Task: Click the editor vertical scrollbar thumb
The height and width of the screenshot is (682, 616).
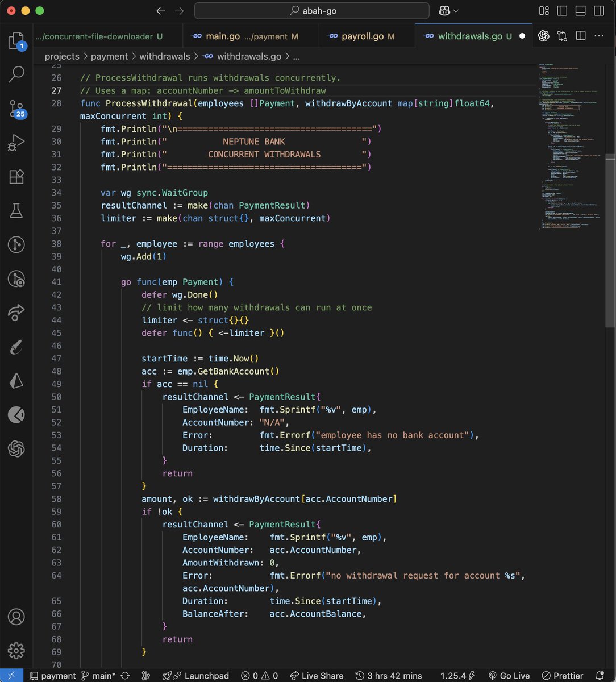Action: (x=610, y=240)
